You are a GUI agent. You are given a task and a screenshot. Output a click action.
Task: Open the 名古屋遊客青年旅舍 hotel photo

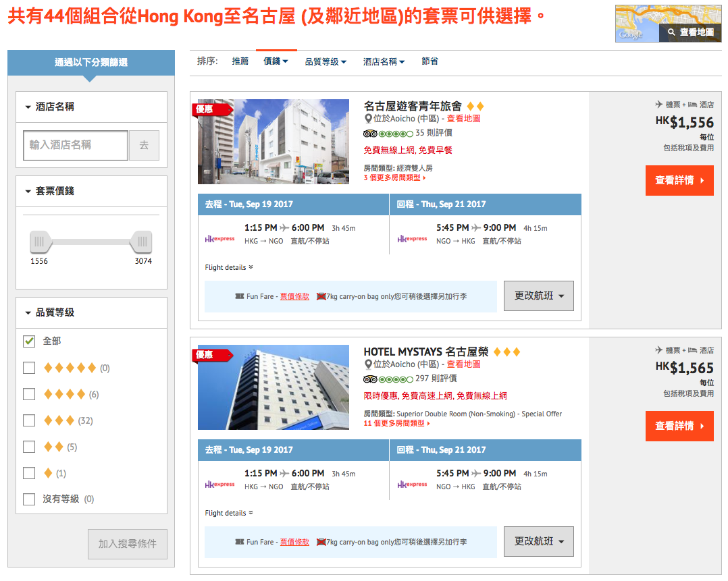pyautogui.click(x=274, y=142)
